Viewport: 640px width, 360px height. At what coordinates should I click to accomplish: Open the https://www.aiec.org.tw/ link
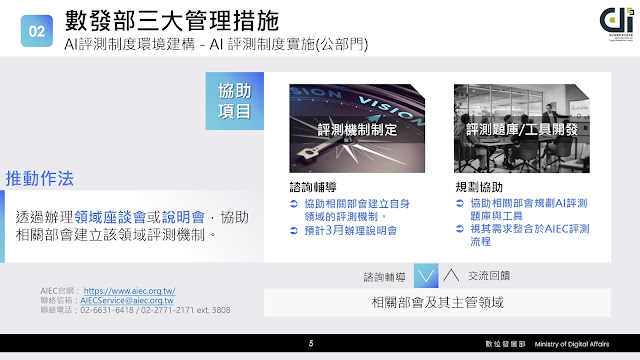point(129,291)
